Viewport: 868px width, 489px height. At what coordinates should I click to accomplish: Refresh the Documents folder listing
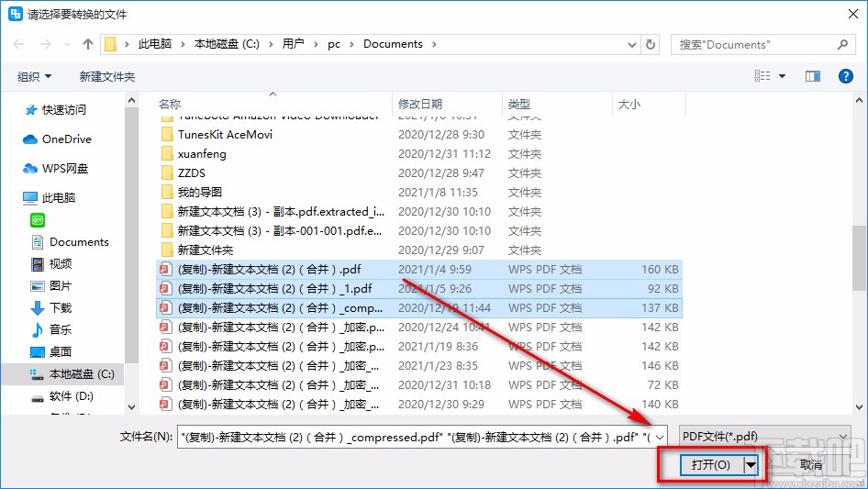[651, 44]
